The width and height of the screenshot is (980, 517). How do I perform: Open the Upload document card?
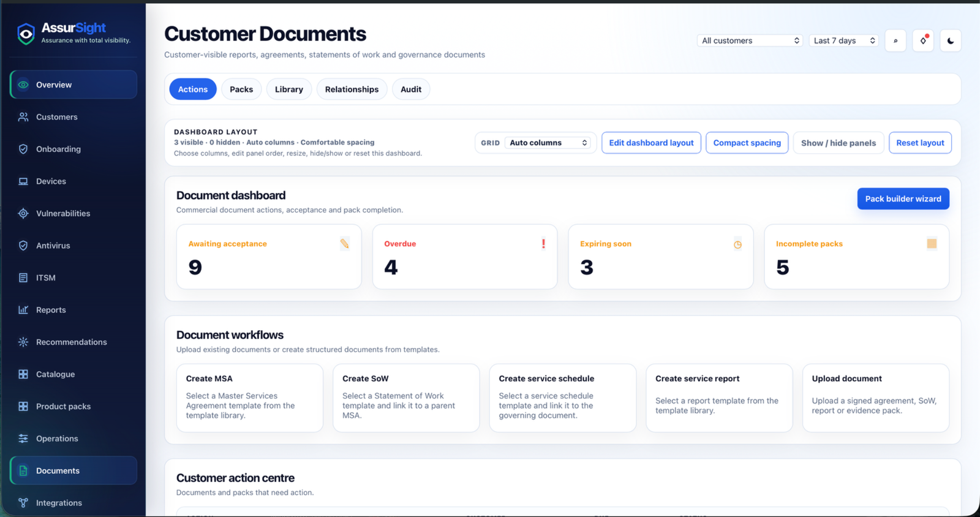876,398
